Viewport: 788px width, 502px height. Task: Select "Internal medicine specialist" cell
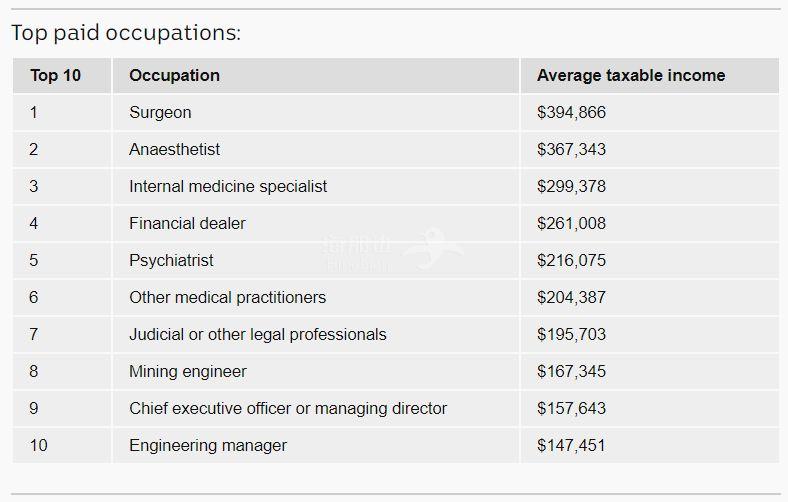pos(228,187)
